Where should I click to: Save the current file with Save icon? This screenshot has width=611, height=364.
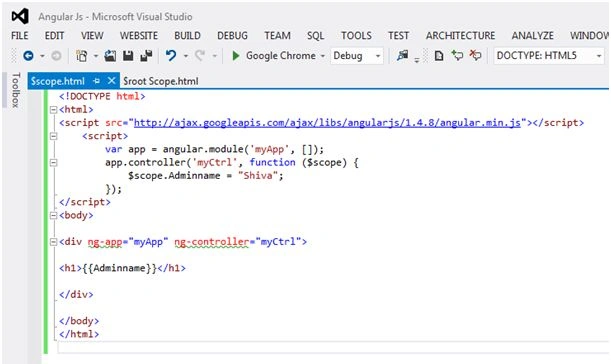(128, 56)
